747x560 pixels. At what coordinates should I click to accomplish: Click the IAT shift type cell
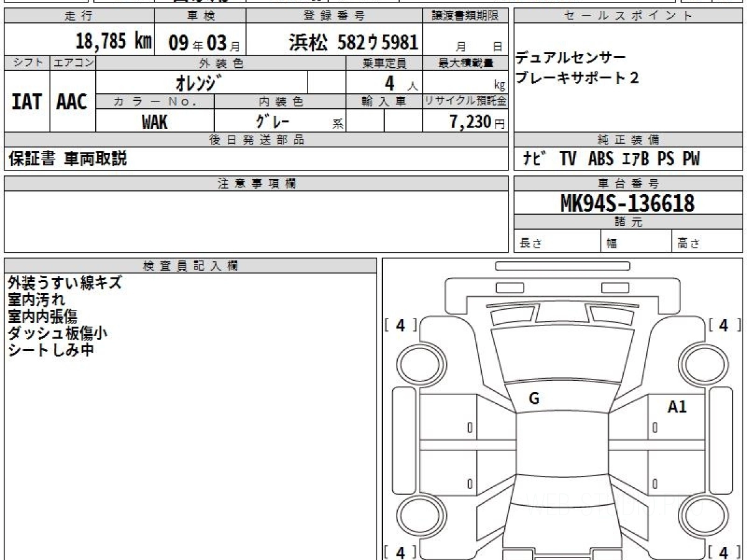(x=27, y=102)
